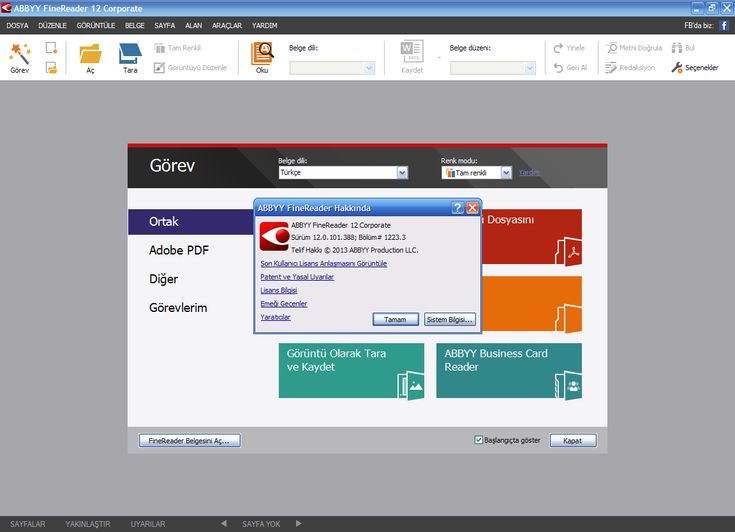
Task: Click the Metni Doğrula verify text icon
Action: tap(611, 48)
